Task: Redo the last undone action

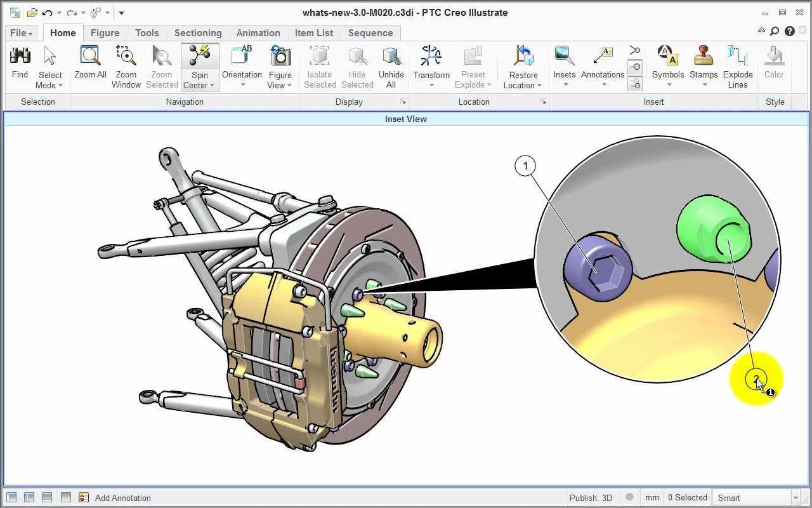Action: (72, 13)
